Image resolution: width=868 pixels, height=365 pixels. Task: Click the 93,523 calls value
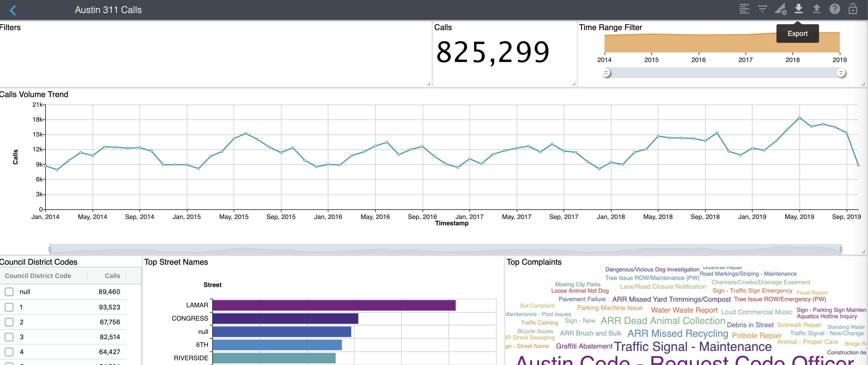[109, 307]
